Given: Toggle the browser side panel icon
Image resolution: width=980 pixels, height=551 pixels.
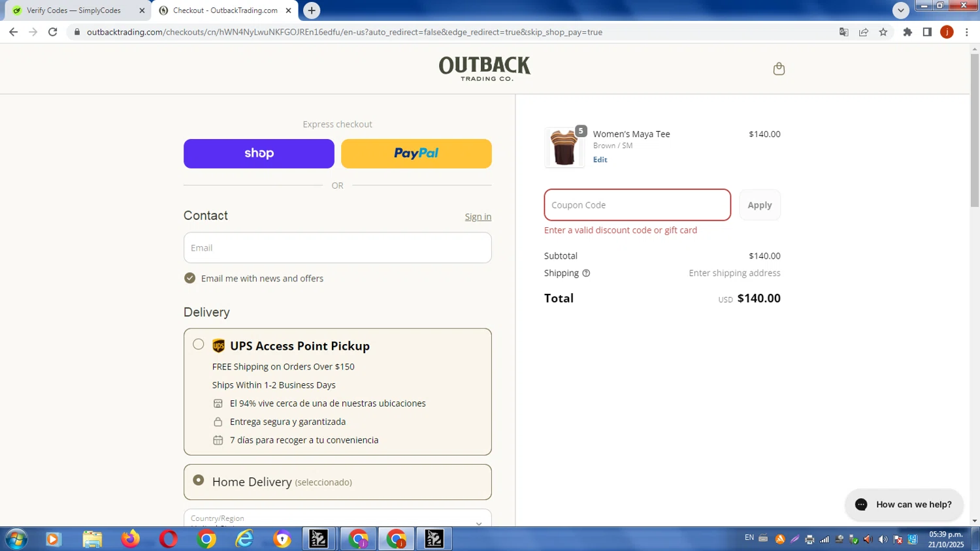Looking at the screenshot, I should [927, 32].
